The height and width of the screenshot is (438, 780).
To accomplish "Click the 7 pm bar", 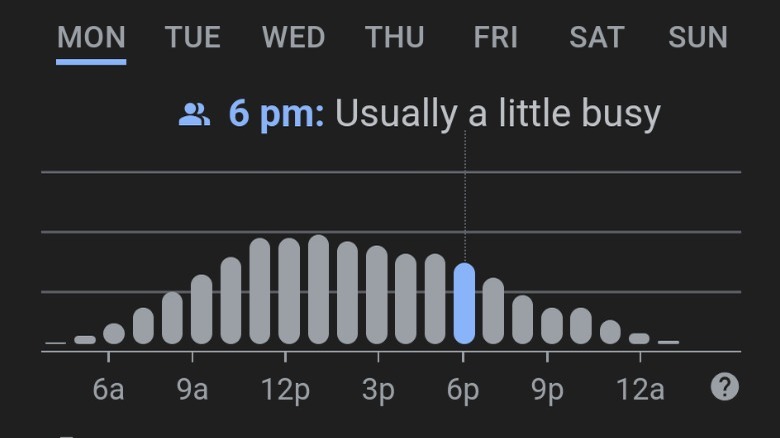I will click(493, 311).
